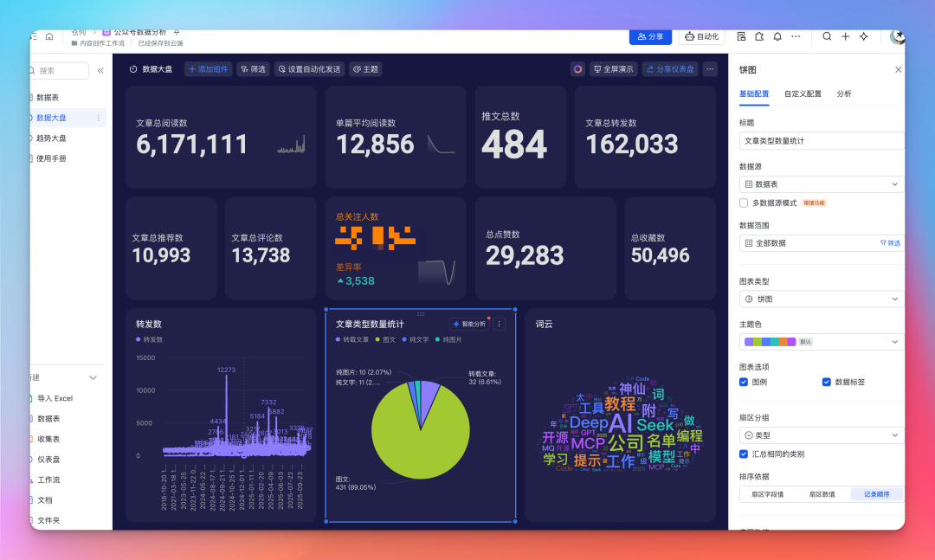
Task: Open the dashboard toolbar three-dot menu
Action: coord(710,69)
